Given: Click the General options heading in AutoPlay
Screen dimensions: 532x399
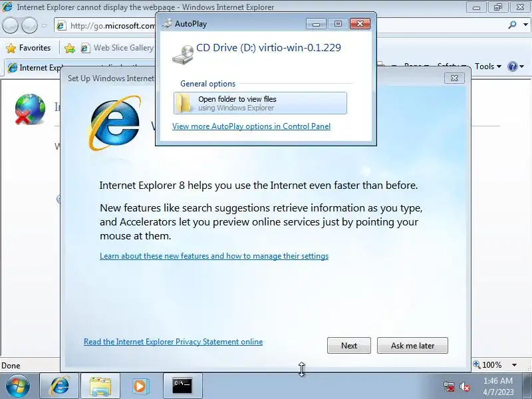Looking at the screenshot, I should point(207,84).
